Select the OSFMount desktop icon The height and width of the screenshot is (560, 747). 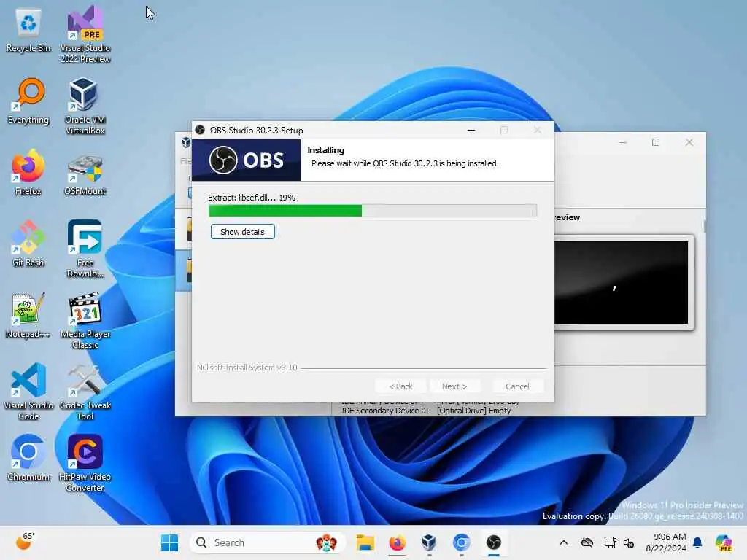85,174
